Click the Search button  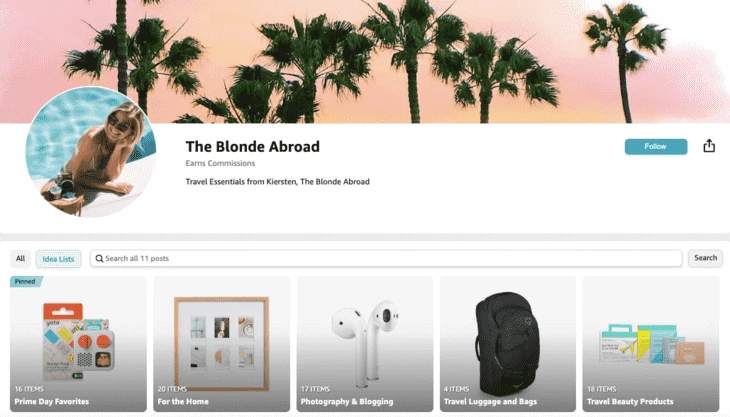705,258
